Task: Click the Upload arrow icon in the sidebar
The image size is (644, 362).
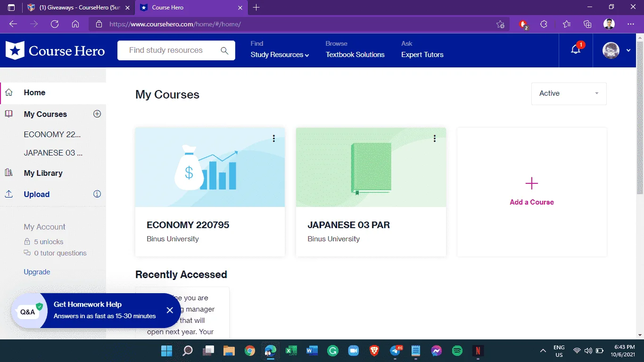Action: 8,194
